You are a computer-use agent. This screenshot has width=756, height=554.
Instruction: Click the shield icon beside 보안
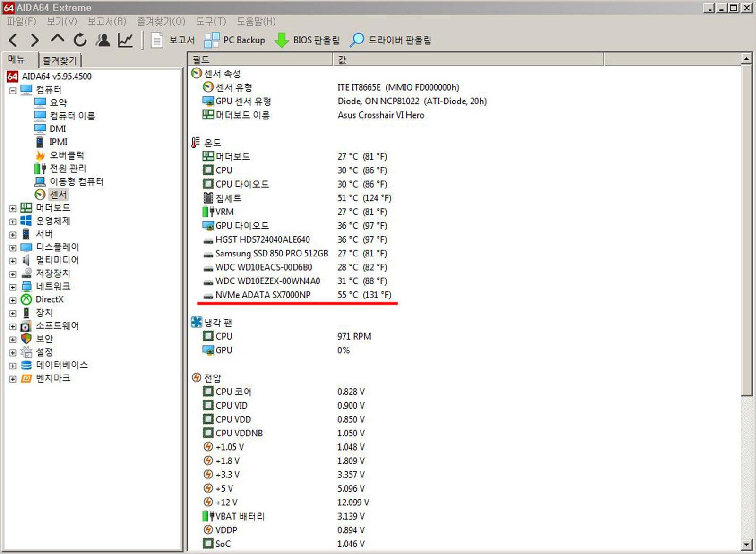point(26,339)
